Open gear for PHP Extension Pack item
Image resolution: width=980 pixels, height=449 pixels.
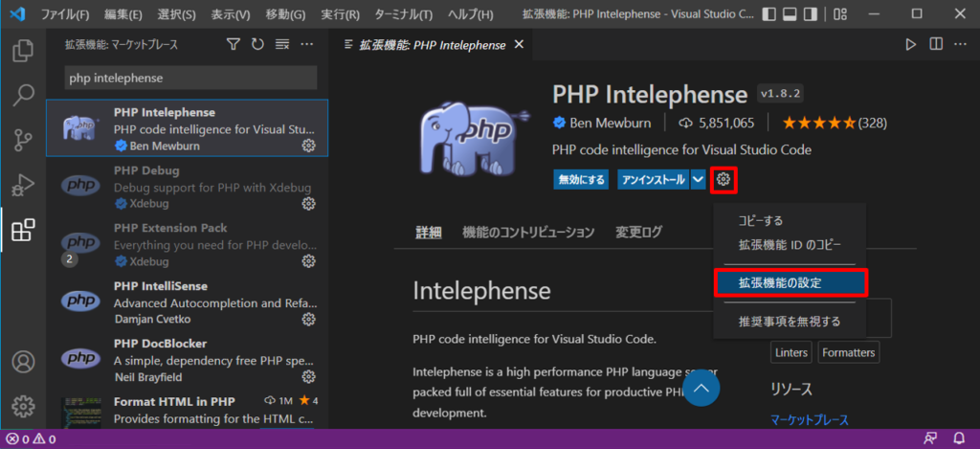point(308,260)
